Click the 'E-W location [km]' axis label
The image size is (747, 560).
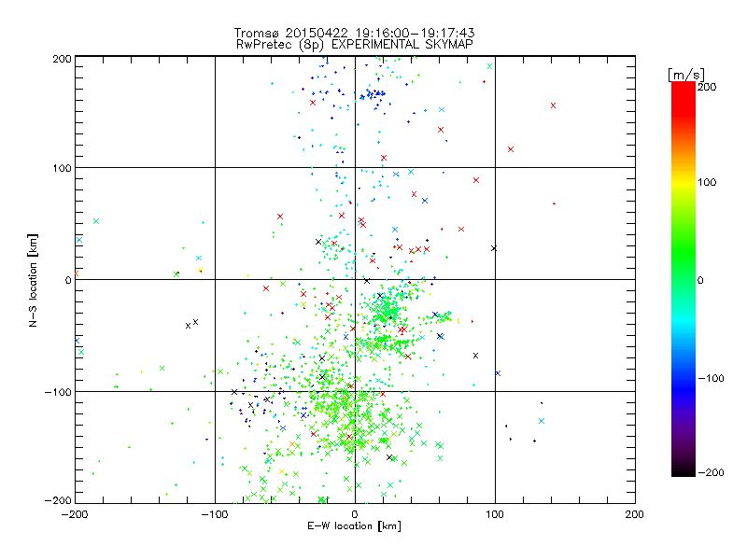tap(354, 525)
